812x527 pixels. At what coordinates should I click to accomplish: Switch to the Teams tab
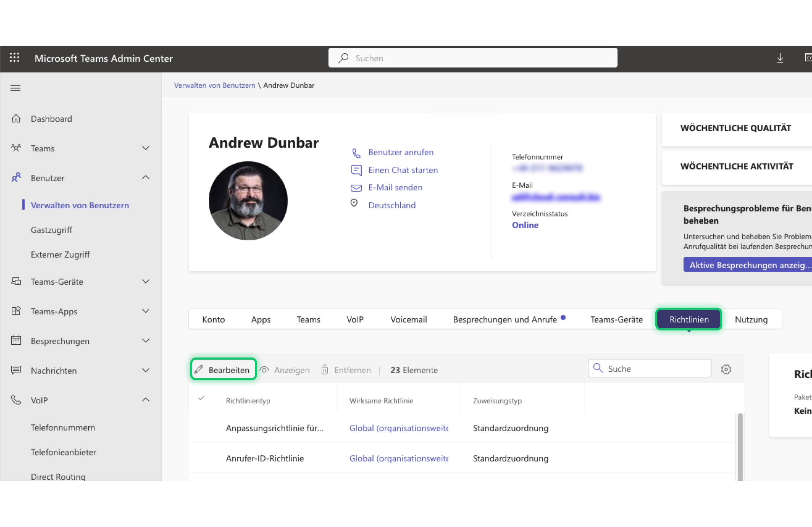pos(308,319)
